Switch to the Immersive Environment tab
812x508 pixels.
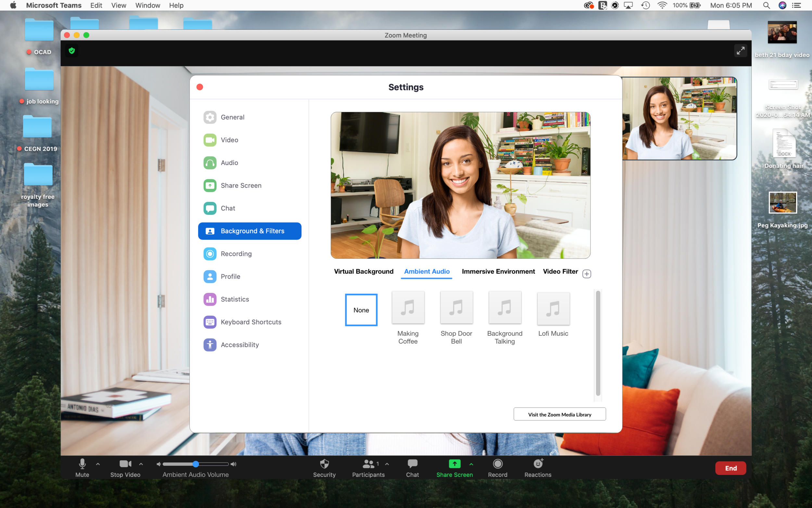click(x=498, y=271)
